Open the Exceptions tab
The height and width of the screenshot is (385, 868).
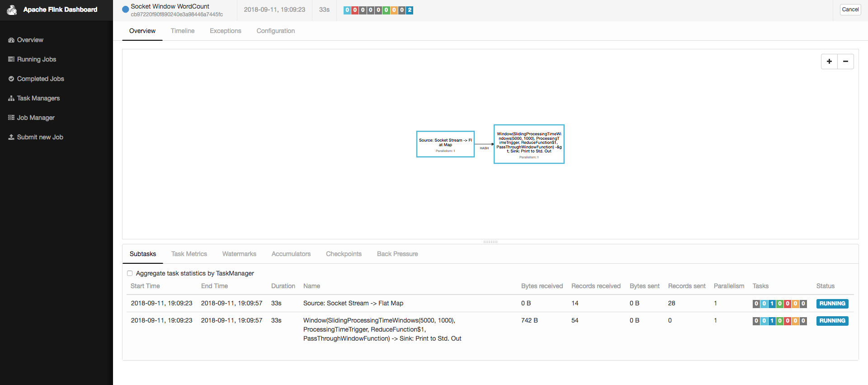[x=225, y=31]
